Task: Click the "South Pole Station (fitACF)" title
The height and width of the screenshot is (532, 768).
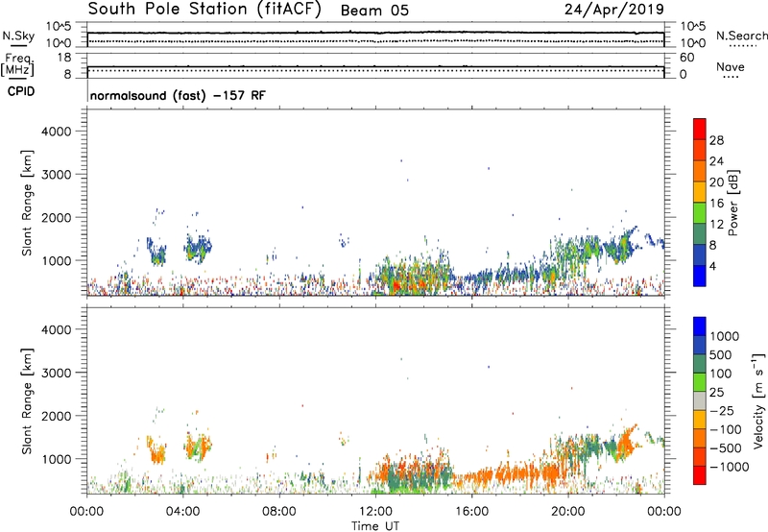Action: pos(204,10)
